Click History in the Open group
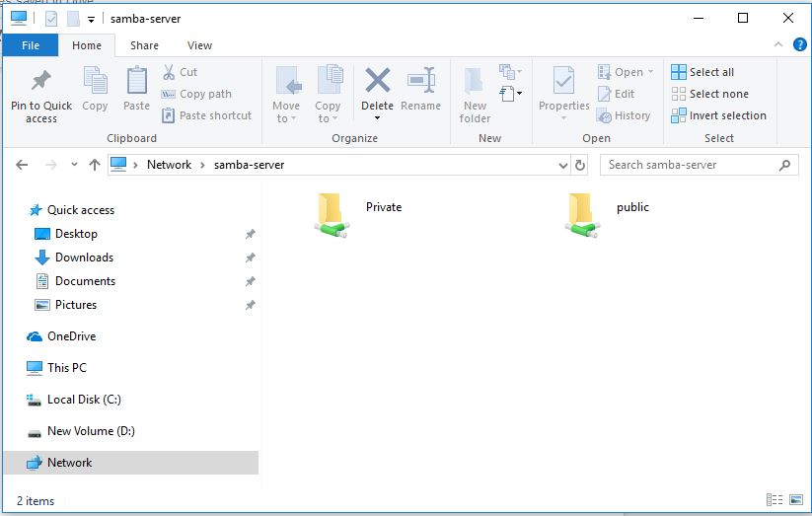812x516 pixels. (624, 115)
